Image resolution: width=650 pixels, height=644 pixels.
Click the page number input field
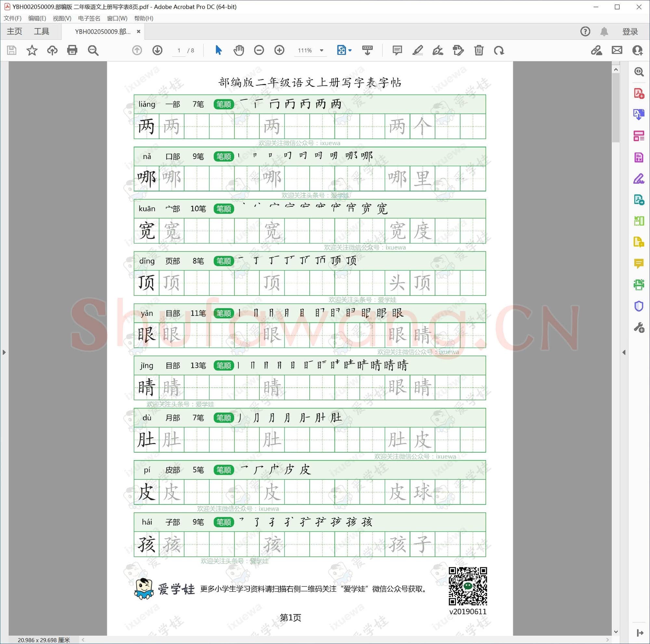pos(179,50)
